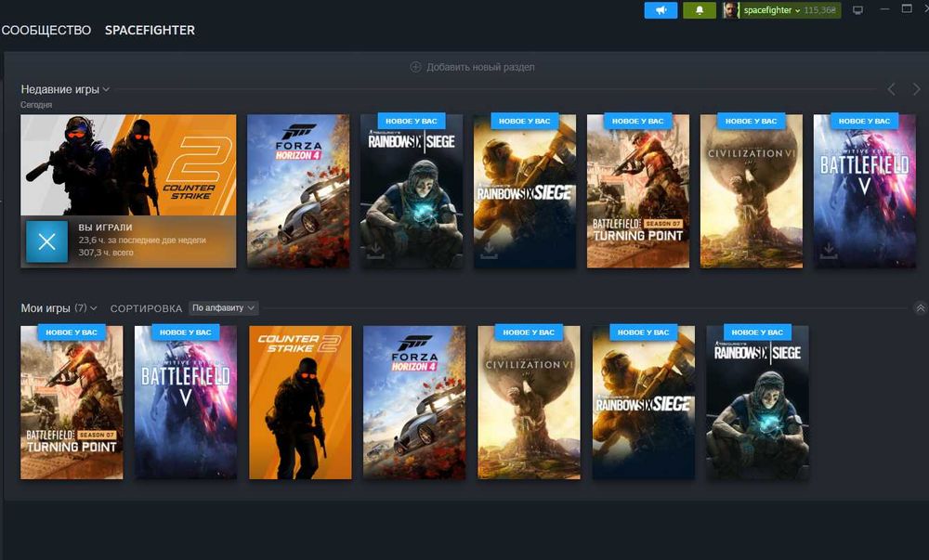
Task: Click the Сегодня date label
Action: pos(36,105)
